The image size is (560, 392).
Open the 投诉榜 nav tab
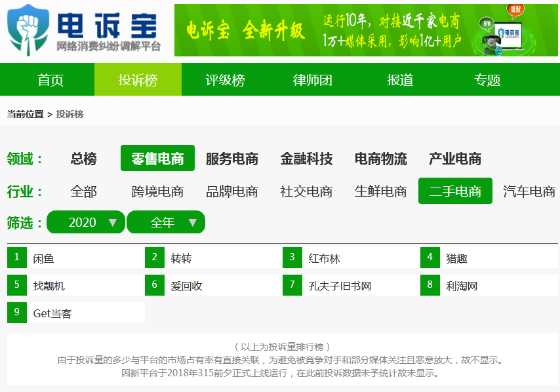point(138,79)
